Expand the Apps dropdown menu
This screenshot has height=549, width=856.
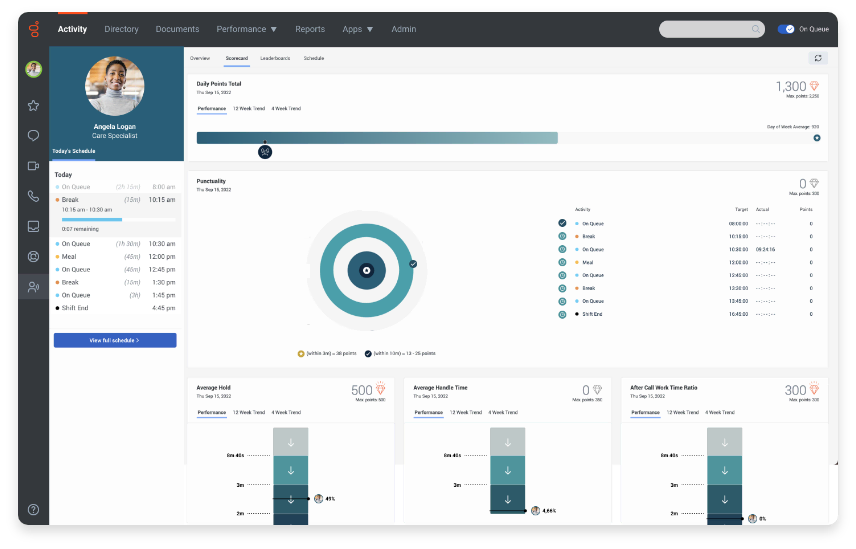click(x=358, y=29)
